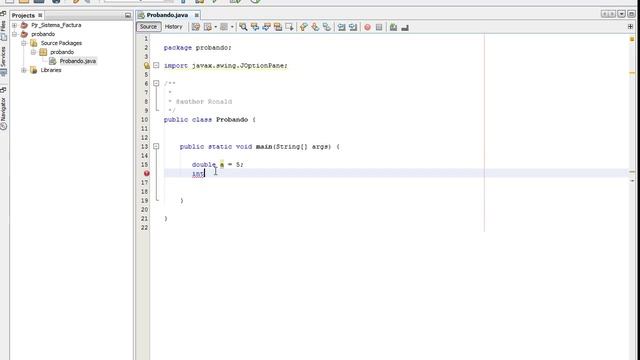
Task: Collapse the main method code fold
Action: point(156,146)
